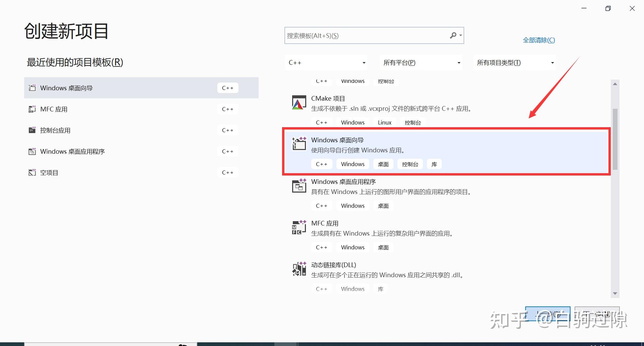This screenshot has width=644, height=346.
Task: Click the 上一步 back button
Action: (x=548, y=314)
